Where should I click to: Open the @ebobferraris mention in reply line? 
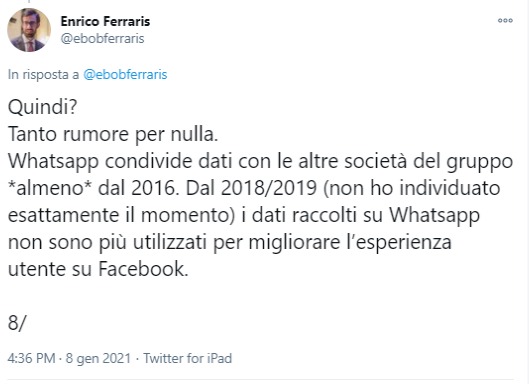pyautogui.click(x=125, y=74)
